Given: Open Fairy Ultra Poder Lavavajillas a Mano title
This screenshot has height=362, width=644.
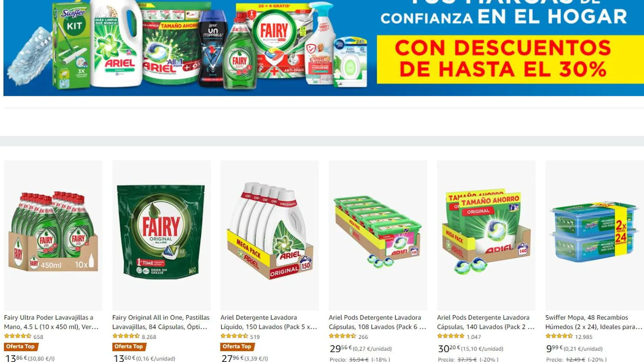Looking at the screenshot, I should [x=51, y=322].
